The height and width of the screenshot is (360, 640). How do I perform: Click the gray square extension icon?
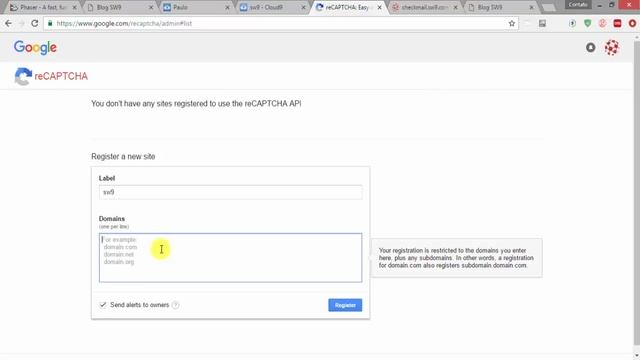point(542,23)
